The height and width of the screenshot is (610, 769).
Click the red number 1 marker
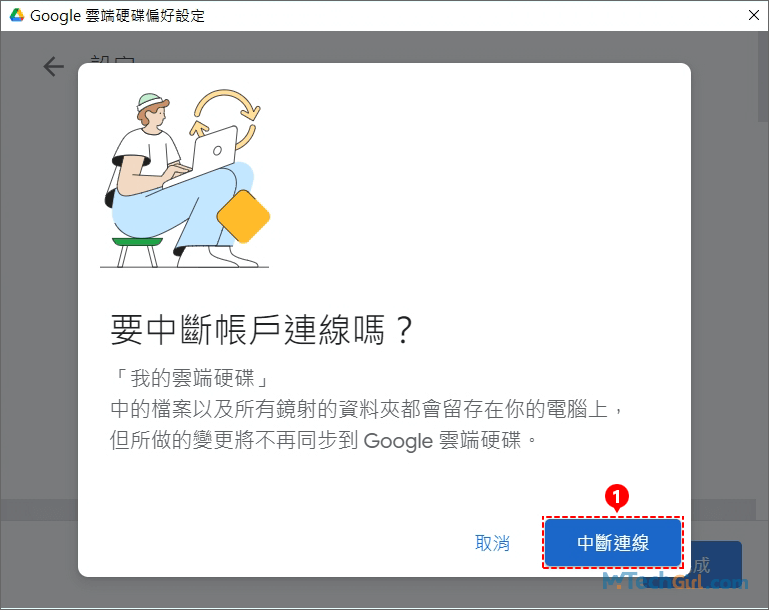[616, 497]
